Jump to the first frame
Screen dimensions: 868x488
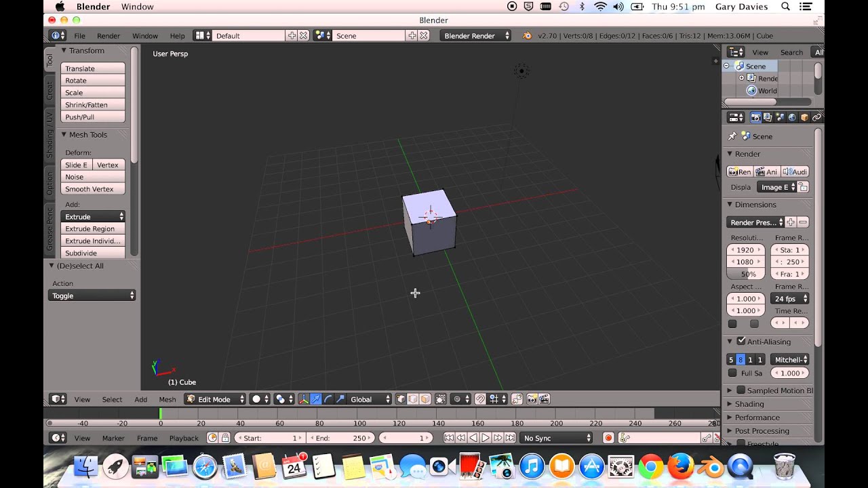pyautogui.click(x=449, y=438)
